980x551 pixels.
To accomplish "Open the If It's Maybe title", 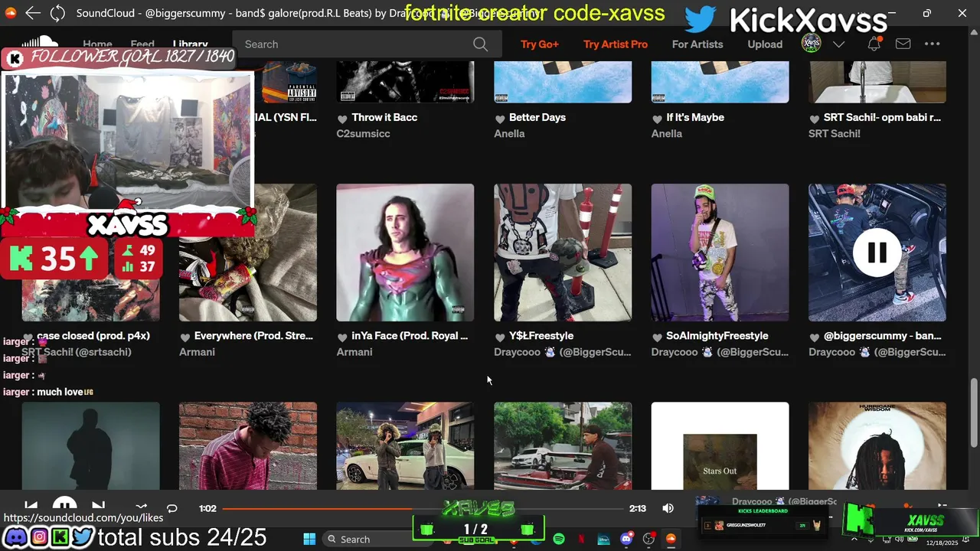I will coord(695,117).
